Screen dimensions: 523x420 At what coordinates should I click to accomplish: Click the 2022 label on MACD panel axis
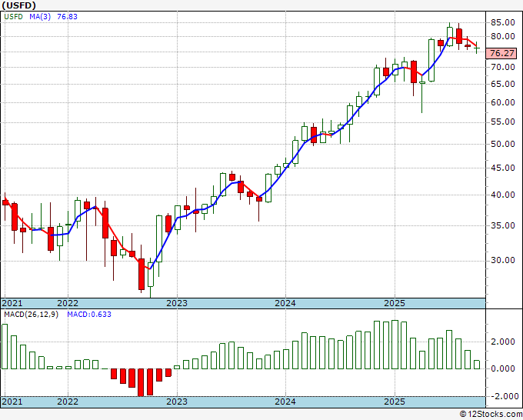(x=68, y=401)
